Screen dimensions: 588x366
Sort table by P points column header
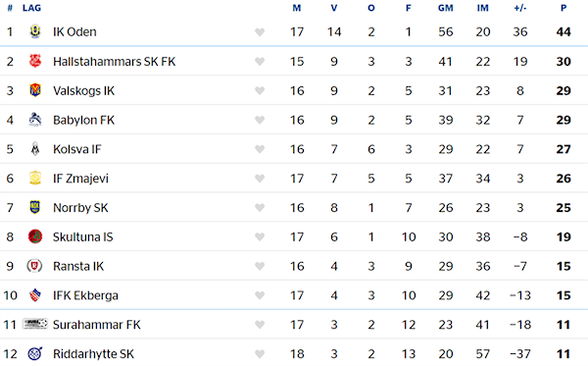563,8
